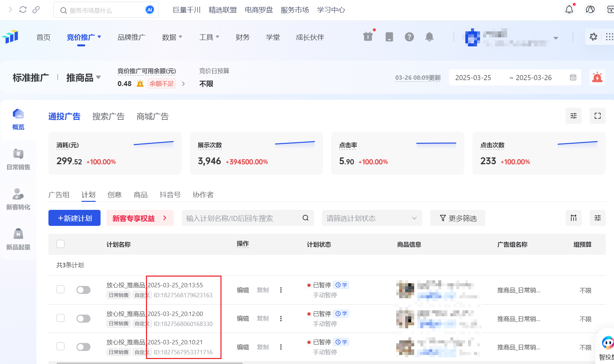Enter fullscreen with the expand icon
Image resolution: width=614 pixels, height=364 pixels.
597,116
